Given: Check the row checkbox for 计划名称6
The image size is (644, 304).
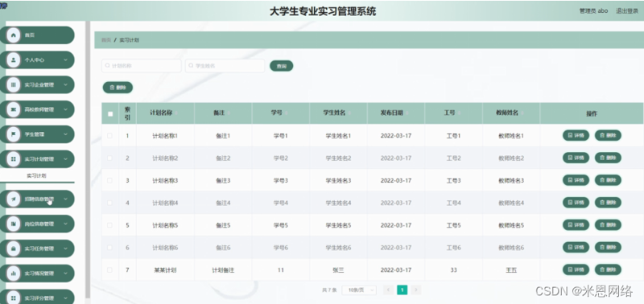Looking at the screenshot, I should coord(109,248).
